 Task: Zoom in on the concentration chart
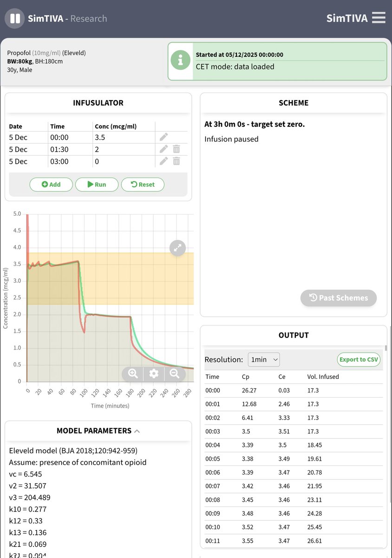(133, 373)
